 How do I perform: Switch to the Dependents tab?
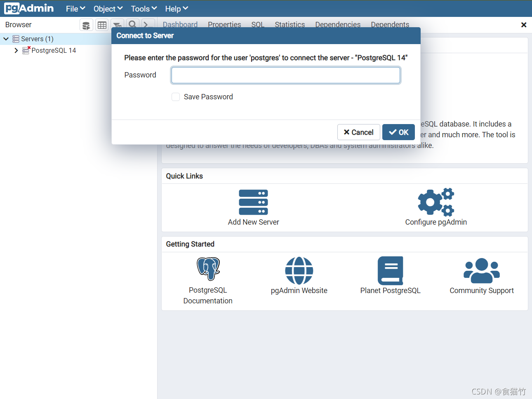390,24
